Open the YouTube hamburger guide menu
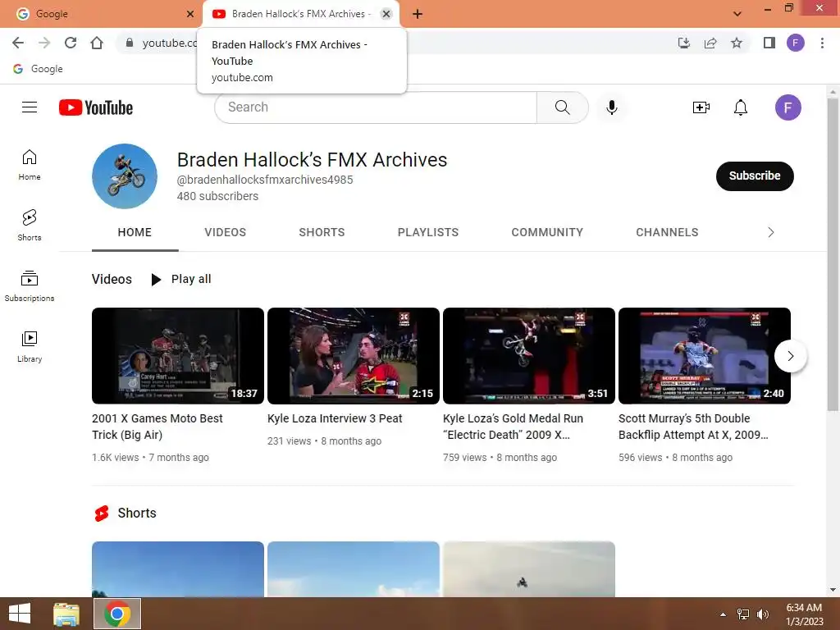The image size is (840, 630). (x=30, y=107)
